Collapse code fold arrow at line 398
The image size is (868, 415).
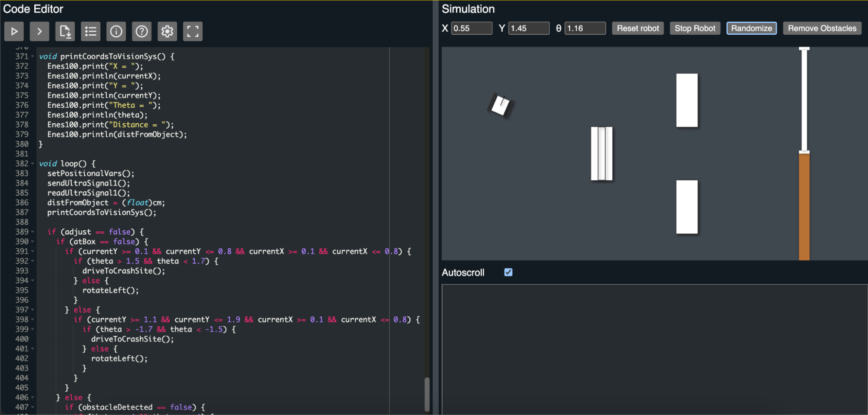point(33,319)
